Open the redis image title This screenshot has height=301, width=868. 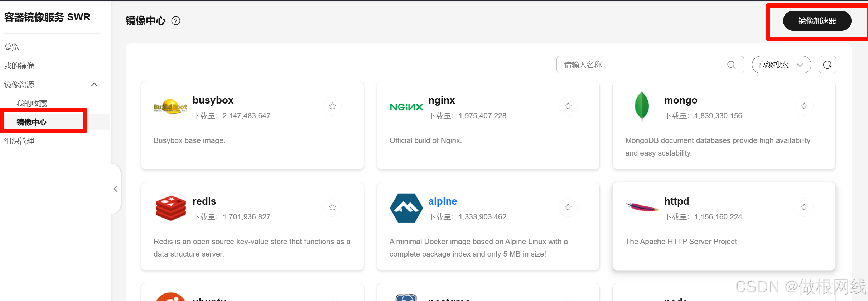click(204, 201)
